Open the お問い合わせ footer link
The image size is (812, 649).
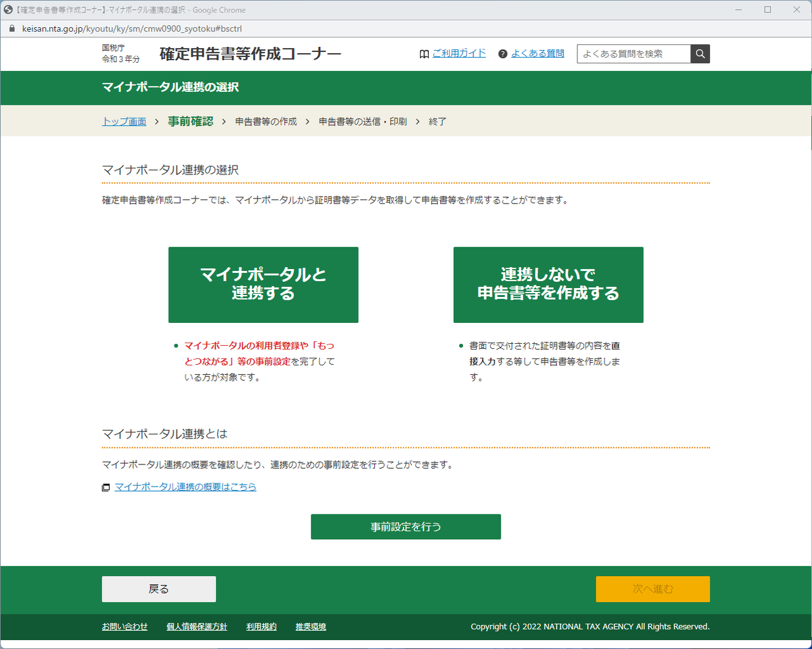(125, 626)
